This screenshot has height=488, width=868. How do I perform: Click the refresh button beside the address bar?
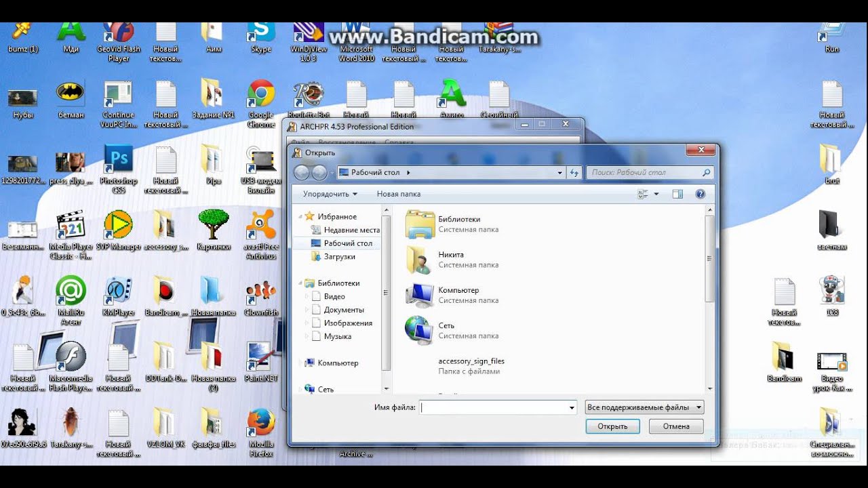[574, 173]
